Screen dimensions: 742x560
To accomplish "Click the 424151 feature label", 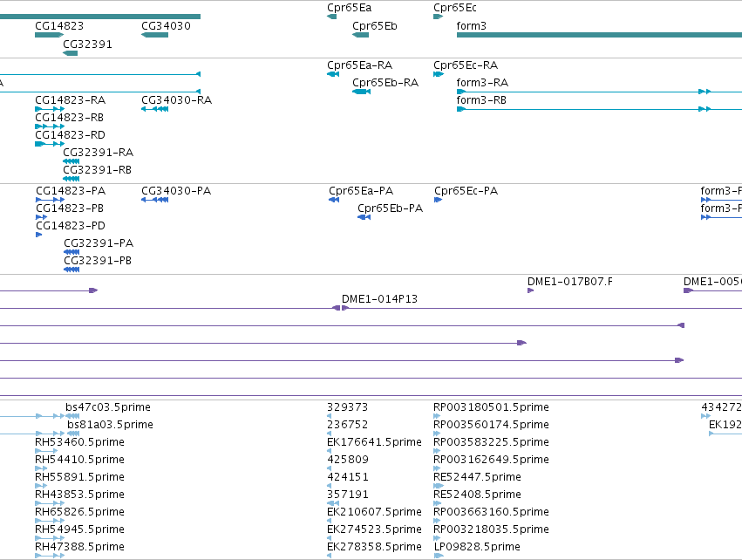I will 348,477.
